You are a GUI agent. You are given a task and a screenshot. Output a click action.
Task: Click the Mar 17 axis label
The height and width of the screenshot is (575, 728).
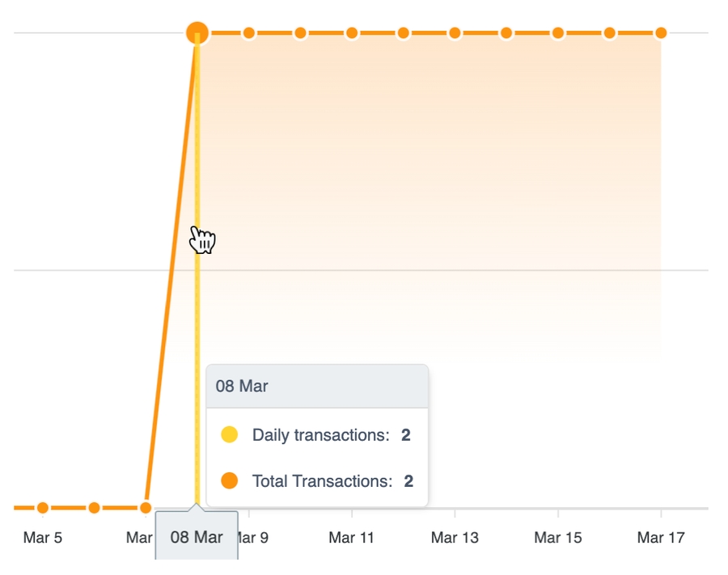(x=661, y=538)
